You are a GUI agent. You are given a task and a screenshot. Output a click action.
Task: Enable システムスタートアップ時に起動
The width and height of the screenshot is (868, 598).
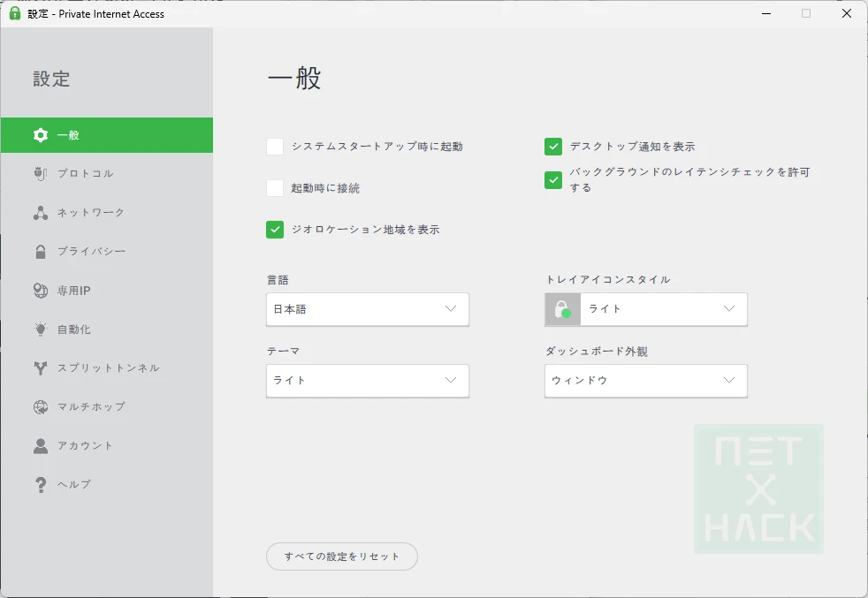pos(274,147)
